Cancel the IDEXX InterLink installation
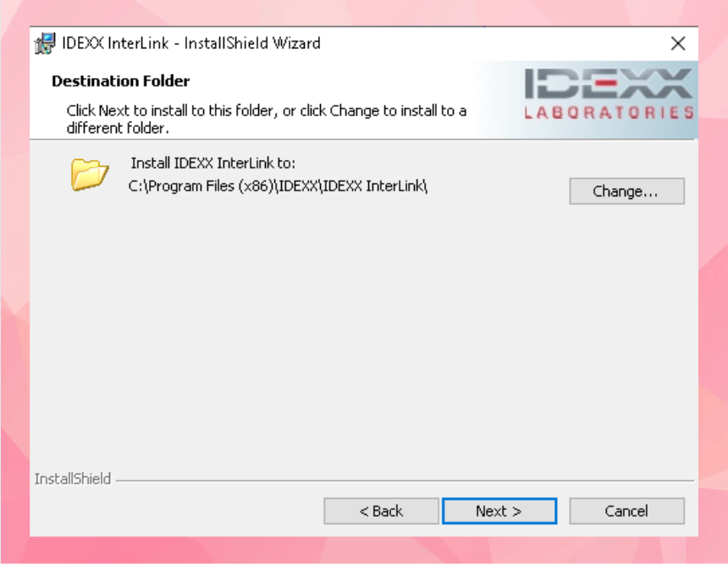 coord(626,511)
